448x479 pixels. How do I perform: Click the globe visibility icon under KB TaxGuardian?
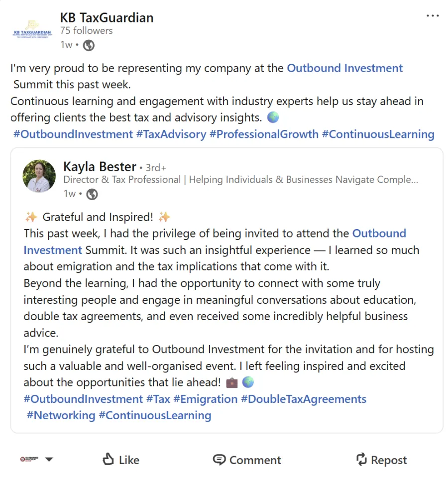coord(89,45)
